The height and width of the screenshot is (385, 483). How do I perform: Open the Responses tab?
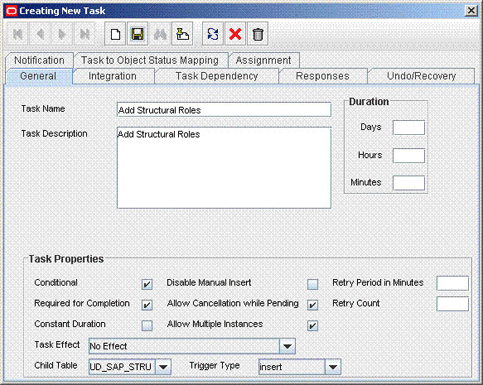323,76
